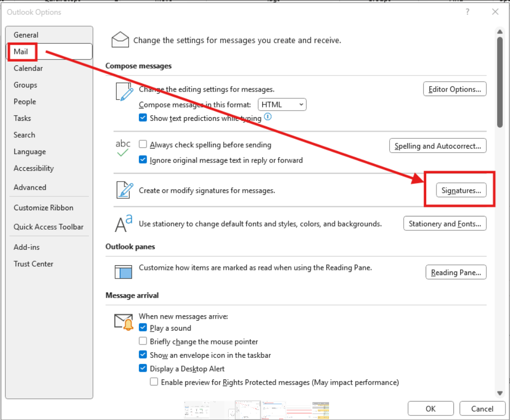Uncheck Show an envelope icon in the taskbar
Image resolution: width=510 pixels, height=420 pixels.
click(x=143, y=354)
